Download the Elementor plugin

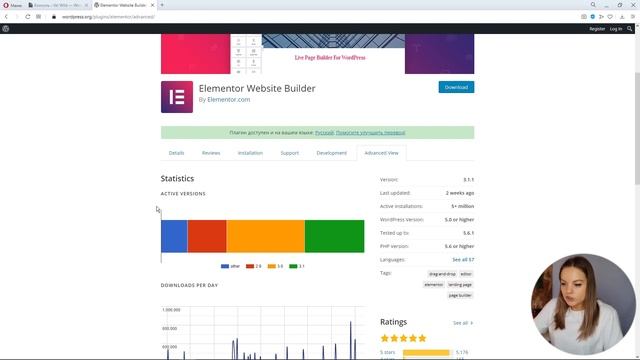(456, 87)
